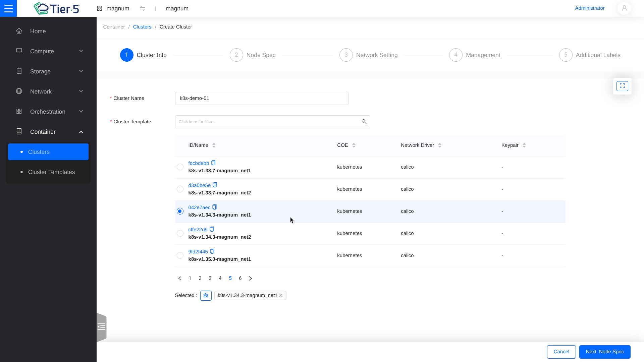Select the k8s-v1.34.3-magnum_net2 template radio
The height and width of the screenshot is (362, 644).
point(180,233)
